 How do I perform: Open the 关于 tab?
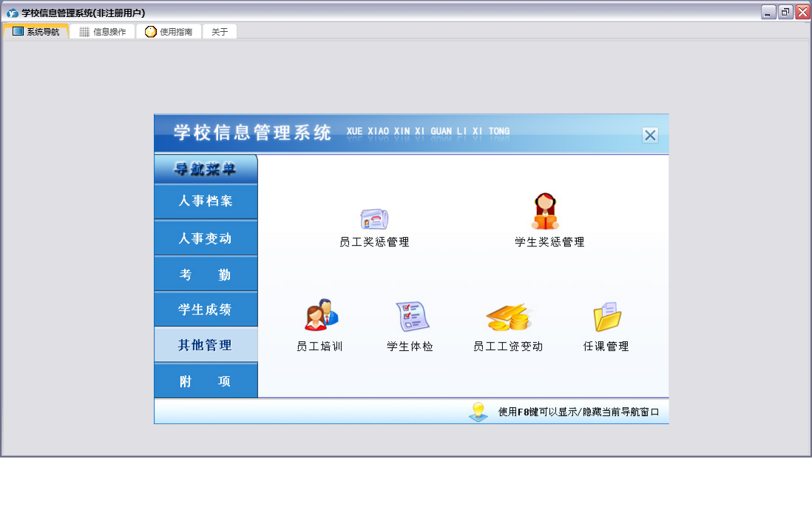[x=220, y=32]
